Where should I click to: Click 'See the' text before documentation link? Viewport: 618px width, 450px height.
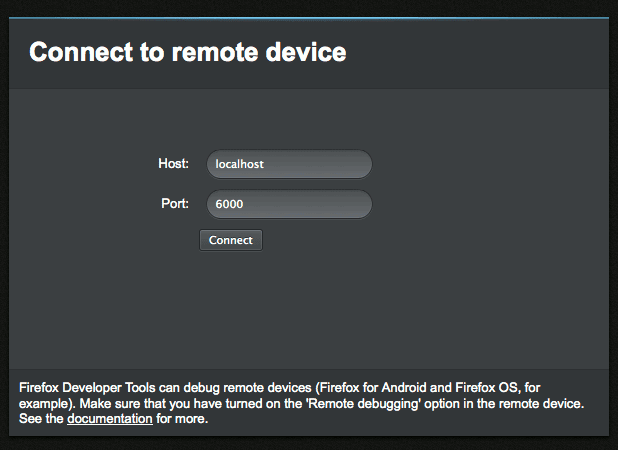pyautogui.click(x=41, y=418)
